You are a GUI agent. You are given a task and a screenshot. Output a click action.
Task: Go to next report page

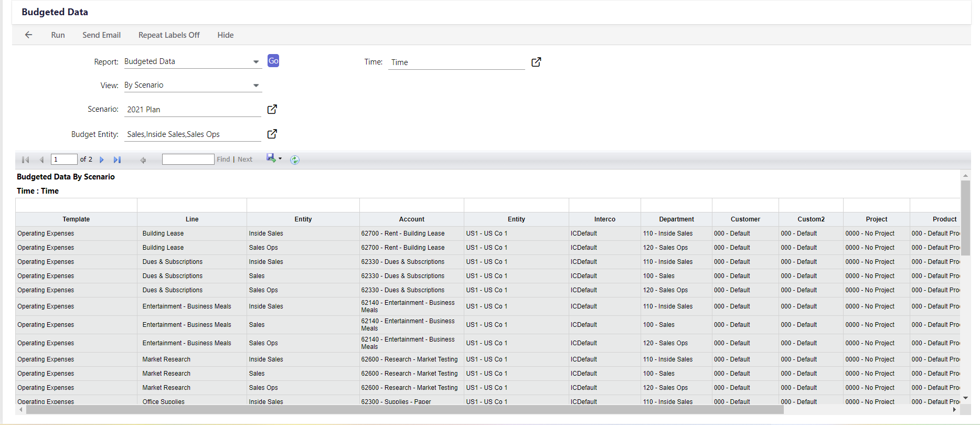[102, 160]
